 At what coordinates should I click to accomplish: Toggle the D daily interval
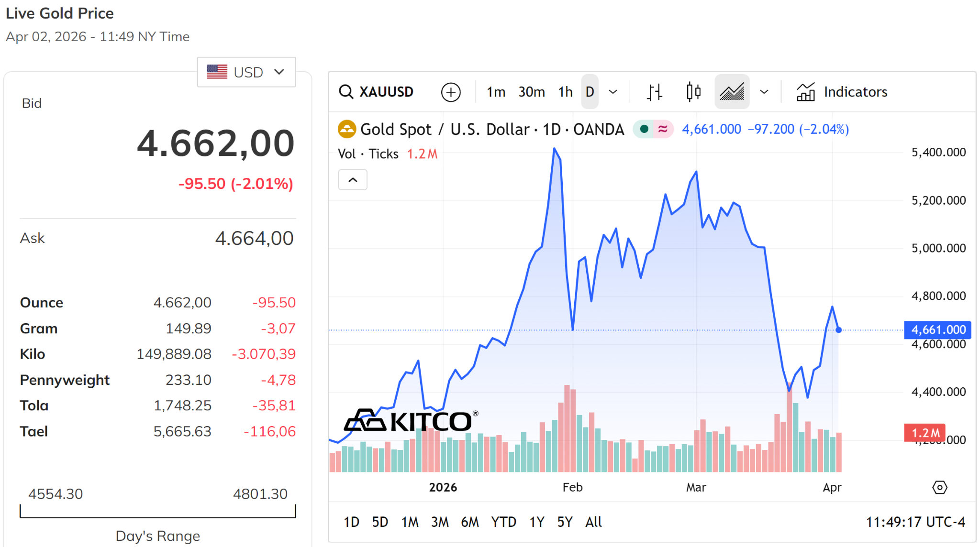click(x=590, y=92)
